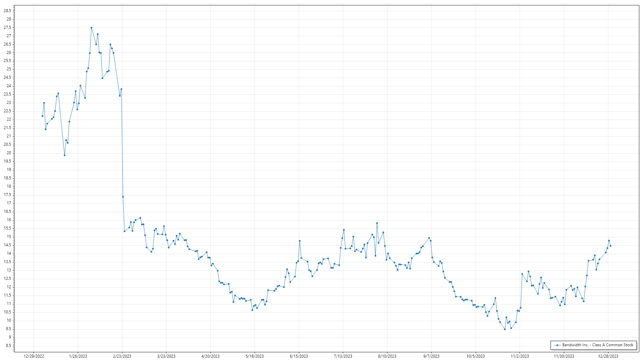The image size is (644, 362).
Task: Select the 5/18/2023 x-axis date label
Action: tap(255, 356)
